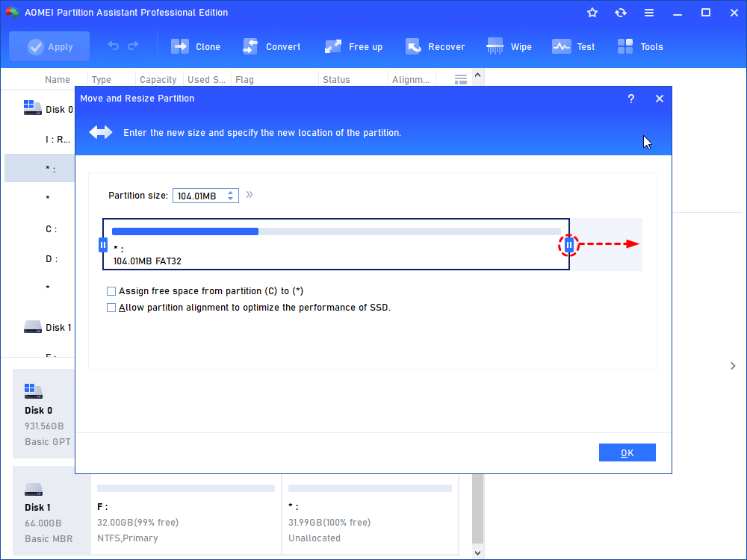Screen dimensions: 747x560
Task: Click the left partition resize handle
Action: (x=103, y=245)
